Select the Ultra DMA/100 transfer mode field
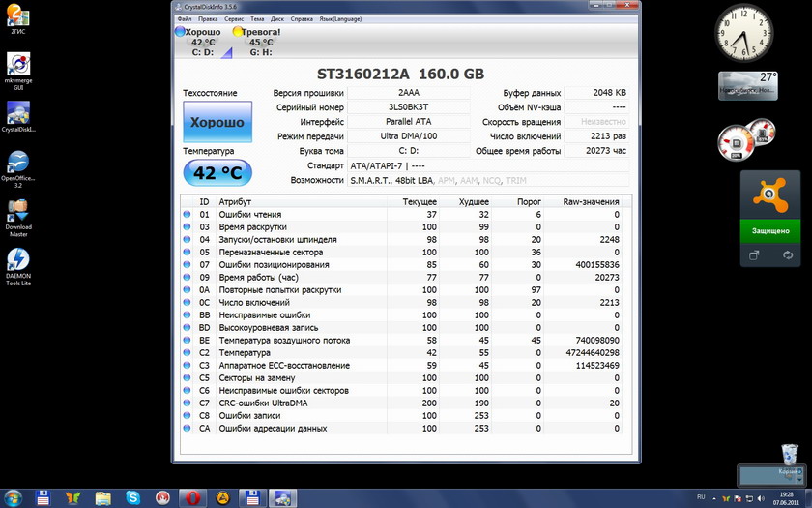The width and height of the screenshot is (812, 508). click(409, 136)
